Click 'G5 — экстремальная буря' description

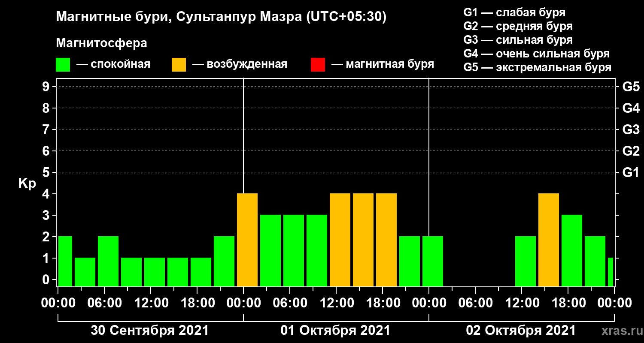click(538, 67)
